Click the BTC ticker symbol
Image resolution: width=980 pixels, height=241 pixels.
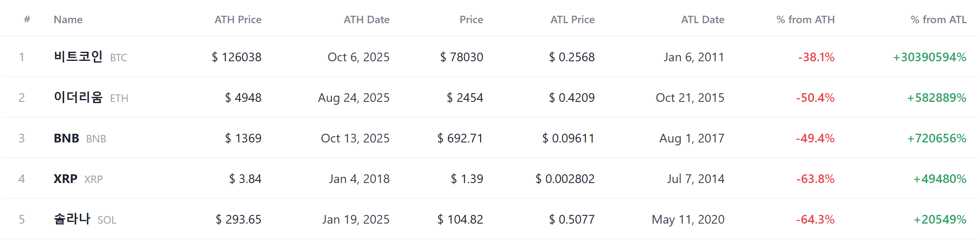point(118,58)
